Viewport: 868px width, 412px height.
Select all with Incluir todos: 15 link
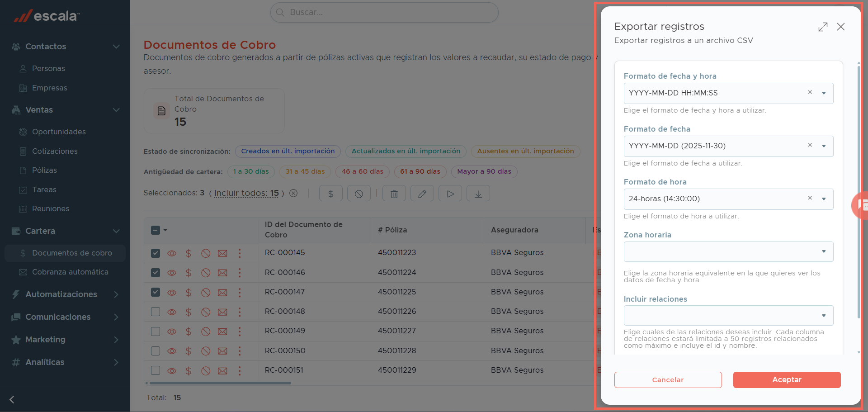246,193
